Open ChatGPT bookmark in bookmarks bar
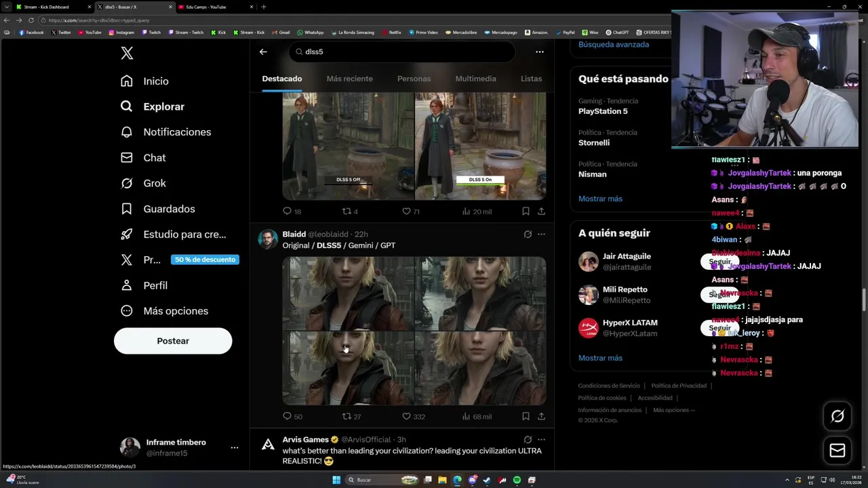This screenshot has width=868, height=488. (617, 33)
